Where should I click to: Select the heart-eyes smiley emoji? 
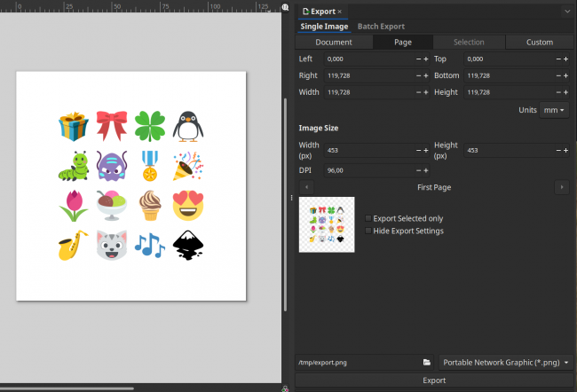pos(188,206)
